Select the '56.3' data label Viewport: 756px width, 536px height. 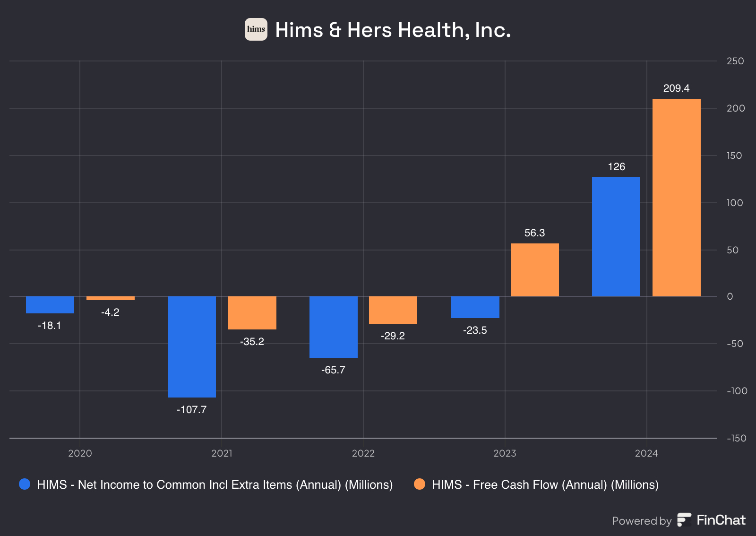click(535, 233)
